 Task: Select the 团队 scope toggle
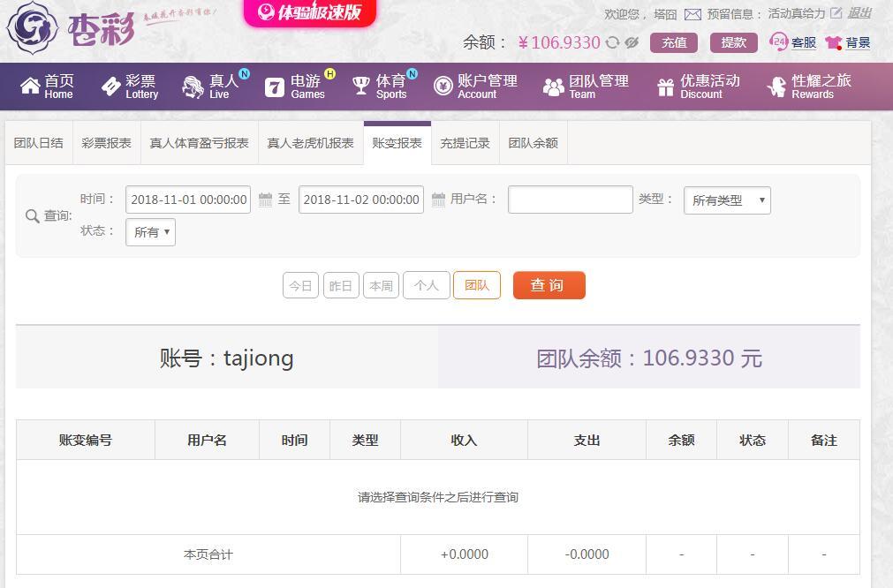pos(477,285)
